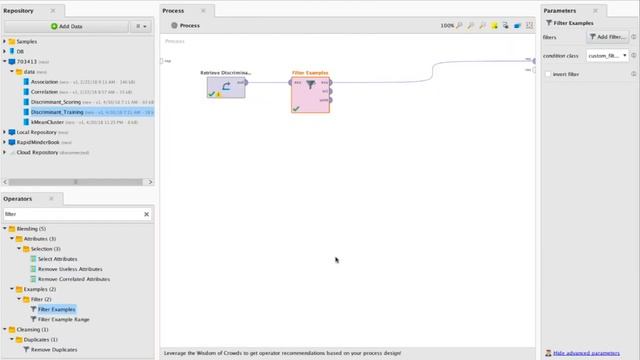The height and width of the screenshot is (360, 640).
Task: Select the Correlation data entry
Action: [44, 92]
